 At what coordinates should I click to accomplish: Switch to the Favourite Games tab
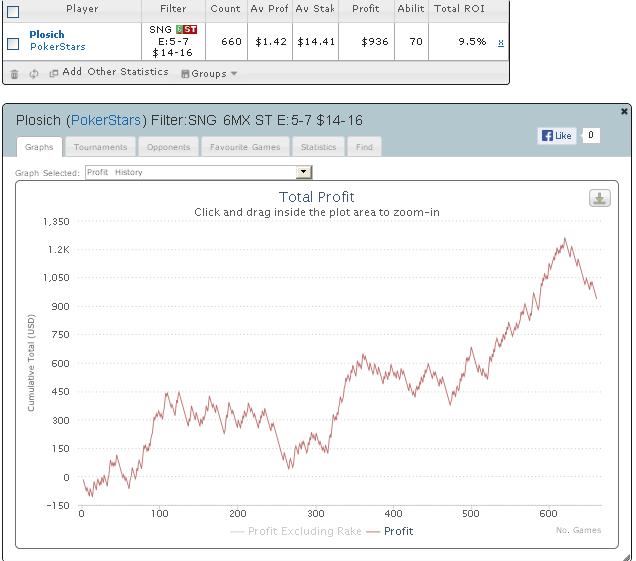pyautogui.click(x=245, y=147)
